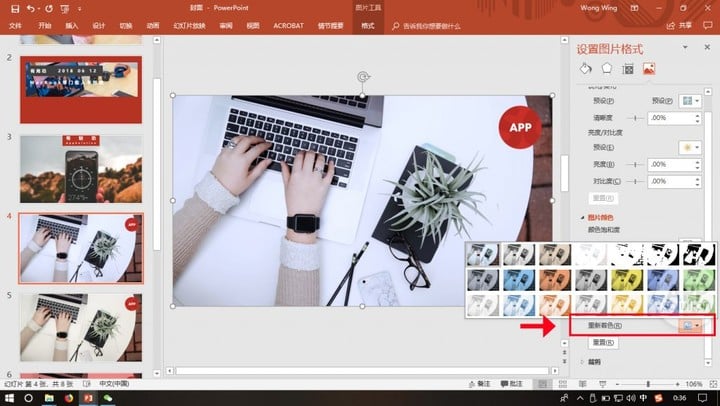Switch to Normal view icon in status bar
The height and width of the screenshot is (406, 720).
542,384
